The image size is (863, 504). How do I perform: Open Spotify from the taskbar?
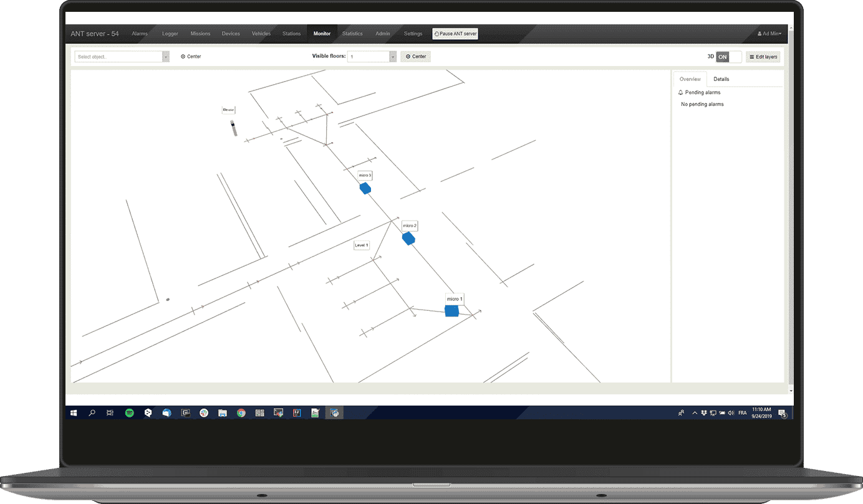130,412
